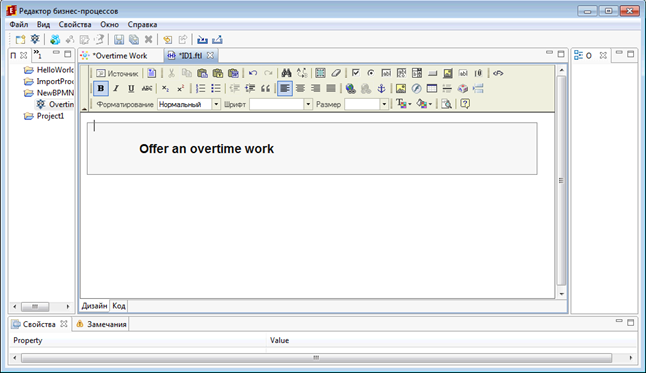This screenshot has height=373, width=646.
Task: Click the new process snowflake icon in main toolbar
Action: click(x=35, y=40)
